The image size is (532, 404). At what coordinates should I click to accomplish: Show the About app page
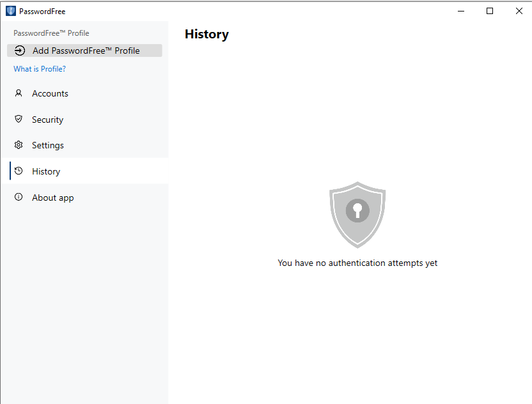click(53, 198)
